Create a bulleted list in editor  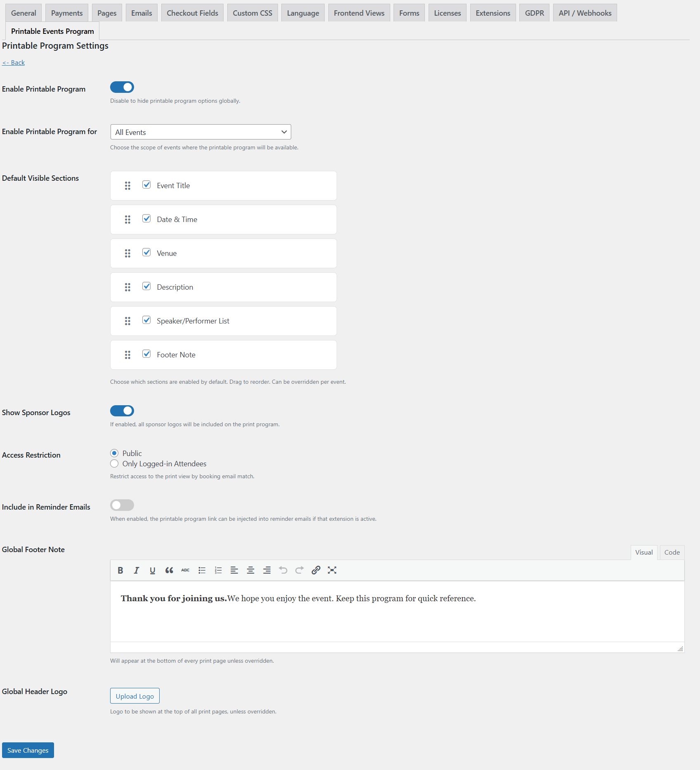point(202,570)
